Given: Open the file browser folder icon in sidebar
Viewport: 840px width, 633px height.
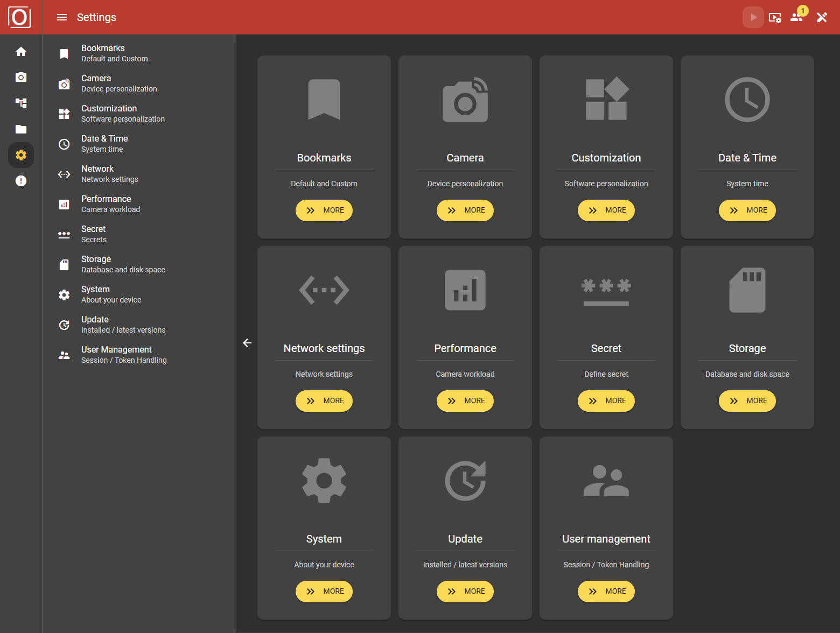Looking at the screenshot, I should pyautogui.click(x=21, y=129).
